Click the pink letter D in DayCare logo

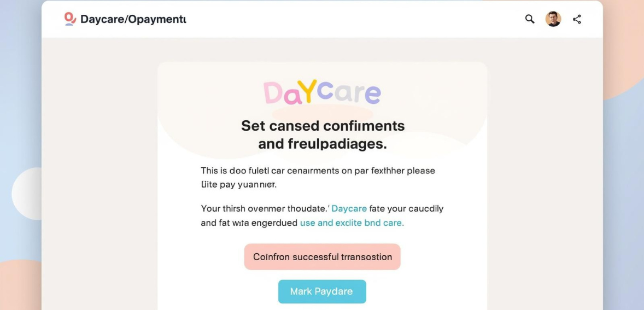(273, 94)
